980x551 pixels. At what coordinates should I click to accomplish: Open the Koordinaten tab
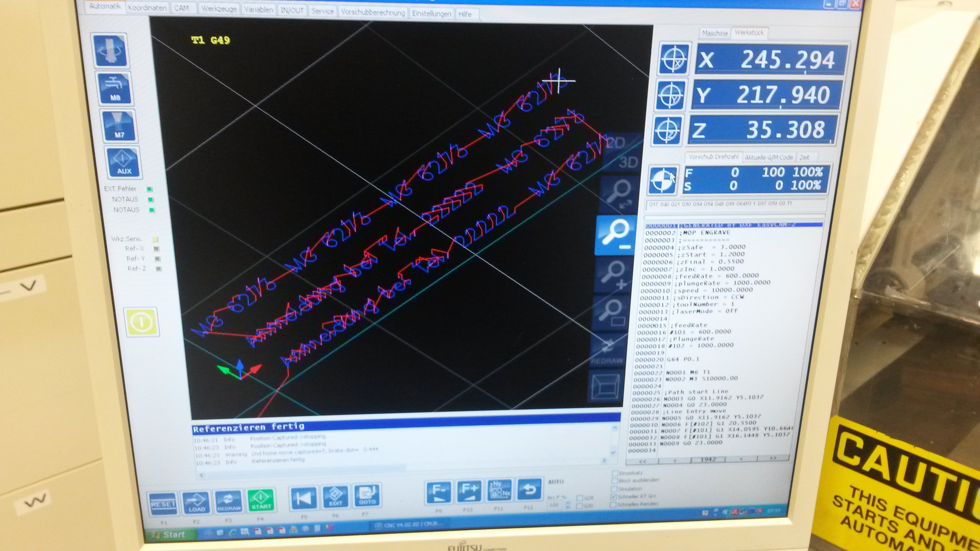click(x=147, y=8)
